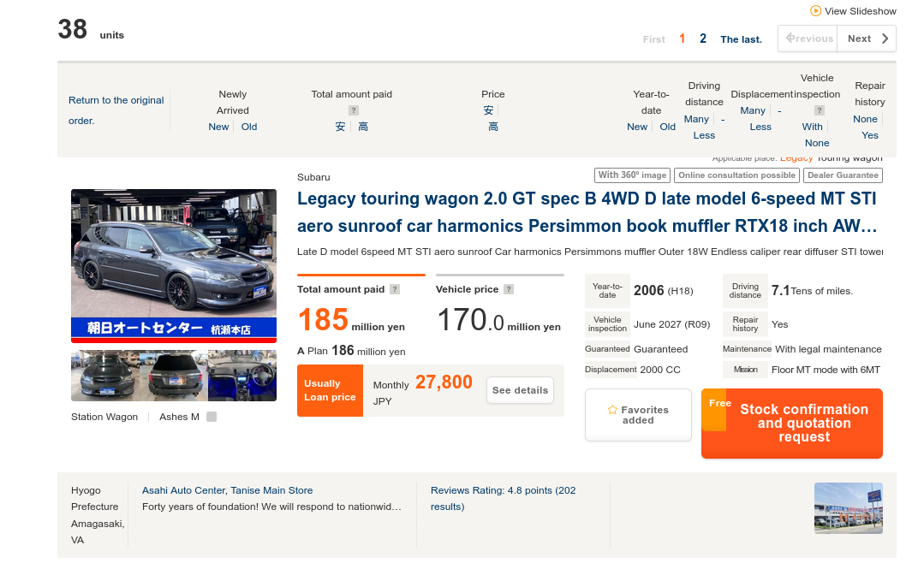This screenshot has width=924, height=569.
Task: Sort Repair history by Yes
Action: pyautogui.click(x=870, y=135)
